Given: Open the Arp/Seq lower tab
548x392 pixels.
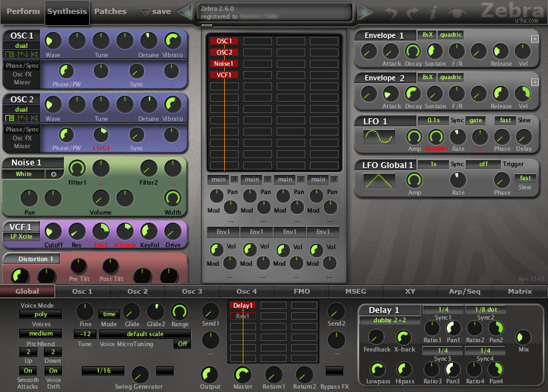Looking at the screenshot, I should [464, 291].
